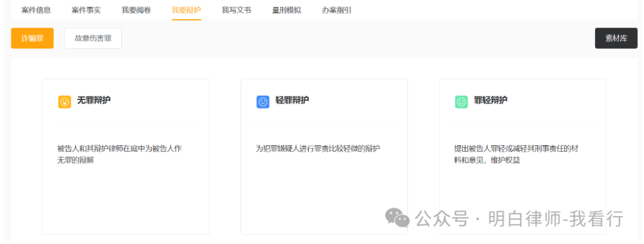Go to the 我要阅卷 tab
Image resolution: width=644 pixels, height=244 pixels.
pos(137,10)
